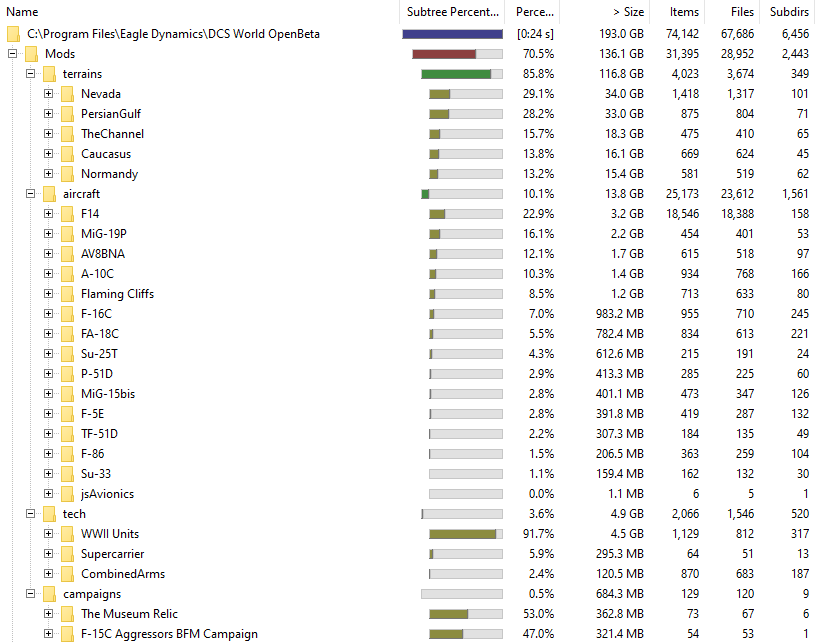Click the terrains folder icon
This screenshot has height=643, width=820.
[x=48, y=73]
